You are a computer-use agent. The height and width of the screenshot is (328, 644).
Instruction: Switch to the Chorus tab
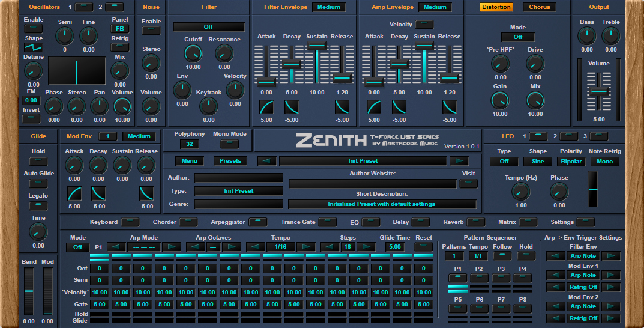(x=540, y=7)
